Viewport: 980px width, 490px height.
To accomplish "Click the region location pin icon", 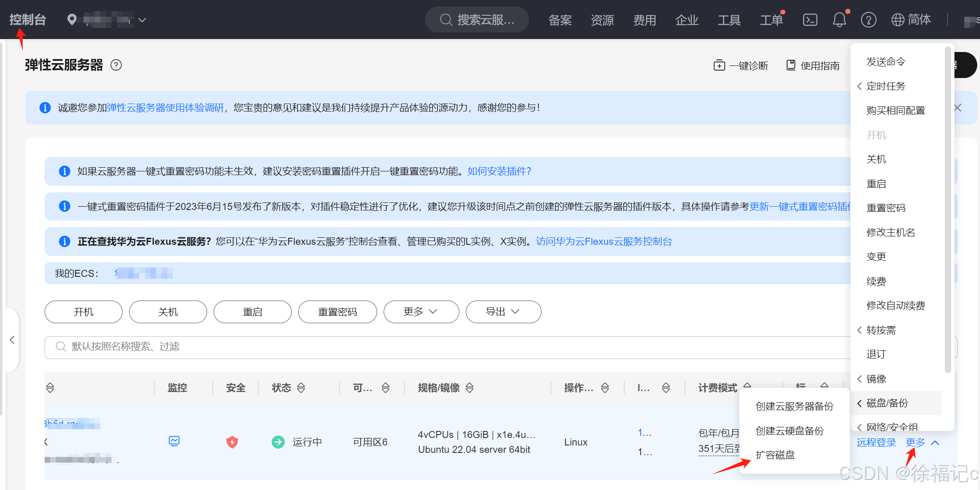I will 72,20.
